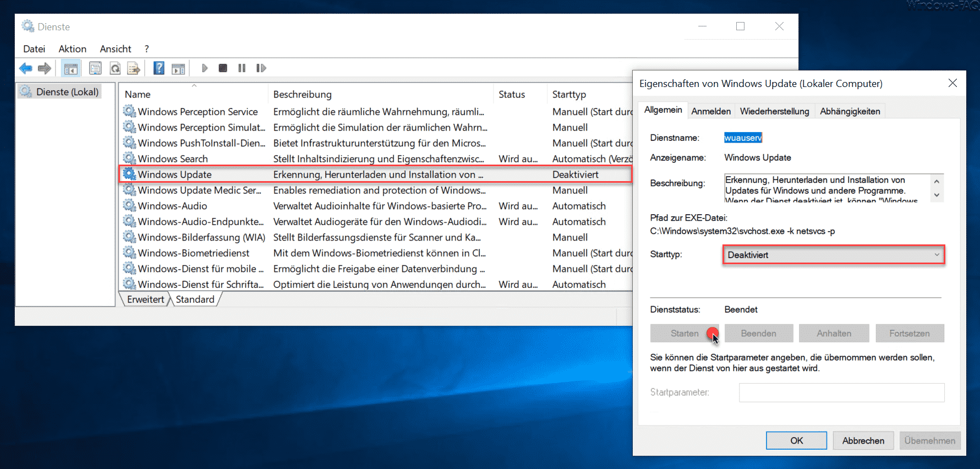Open the Properties toolbar icon

[x=95, y=68]
